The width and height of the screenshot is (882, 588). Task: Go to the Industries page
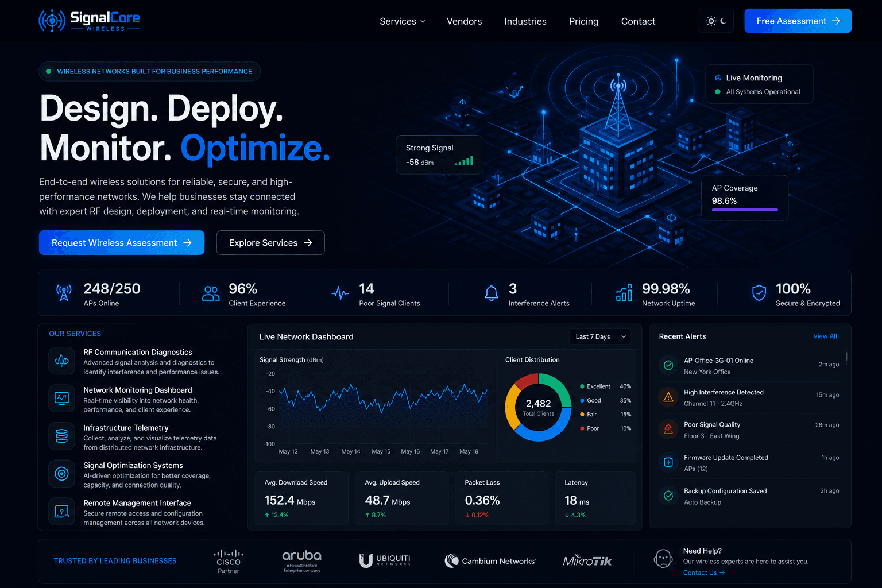click(525, 21)
